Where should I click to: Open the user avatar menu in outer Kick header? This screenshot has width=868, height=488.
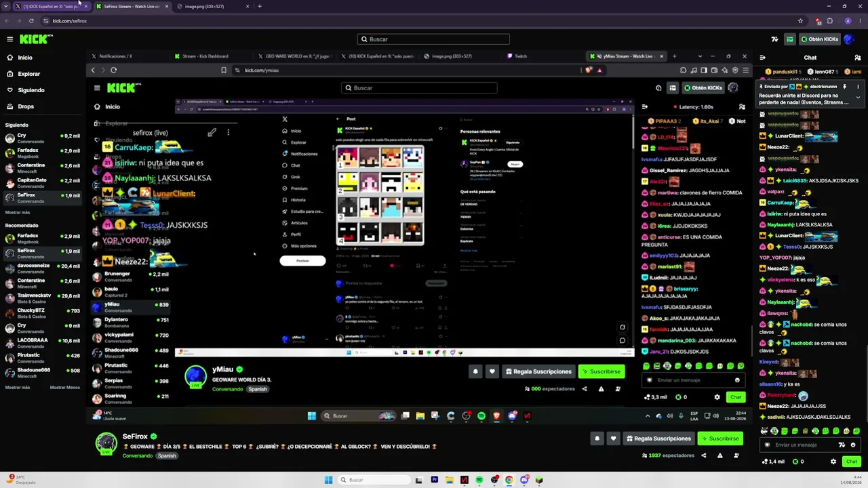pos(848,39)
